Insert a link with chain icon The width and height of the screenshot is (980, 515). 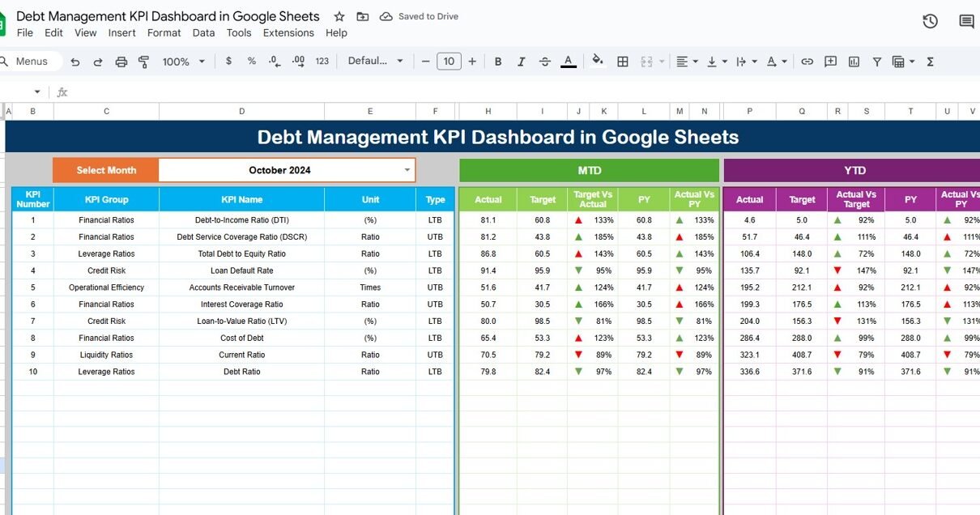pos(807,62)
